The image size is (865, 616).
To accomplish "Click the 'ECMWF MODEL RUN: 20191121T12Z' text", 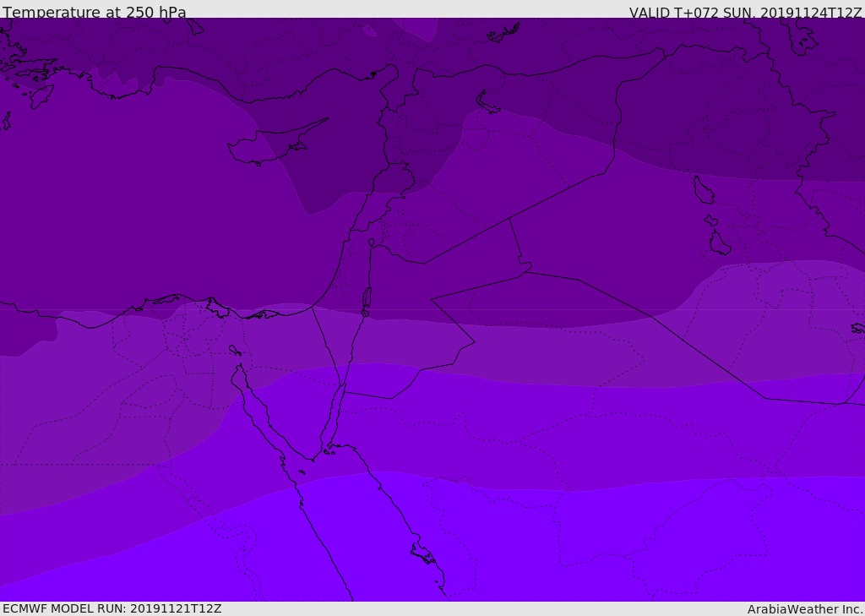I will (x=112, y=609).
